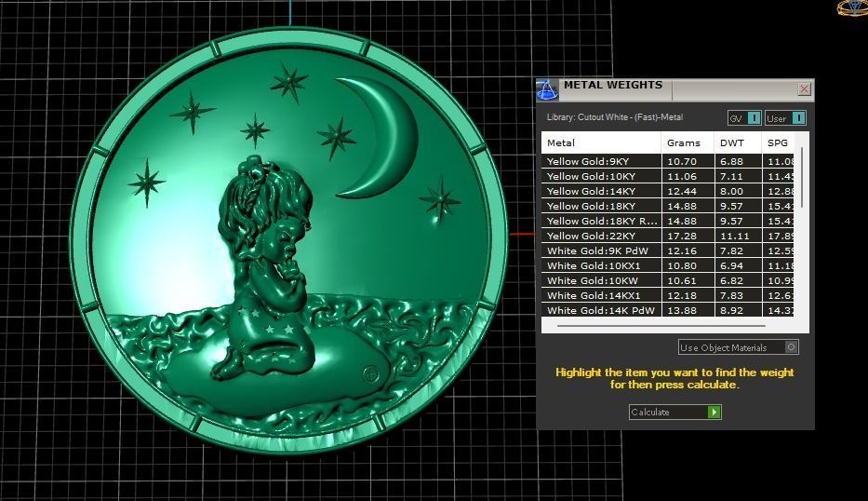The image size is (868, 501).
Task: Click the Metal Weights panel logo icon
Action: coord(547,89)
